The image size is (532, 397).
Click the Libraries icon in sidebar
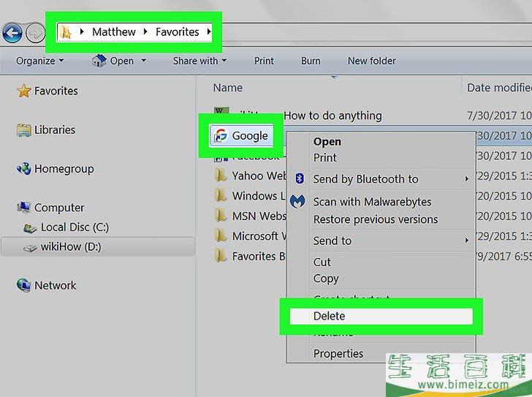pos(23,130)
